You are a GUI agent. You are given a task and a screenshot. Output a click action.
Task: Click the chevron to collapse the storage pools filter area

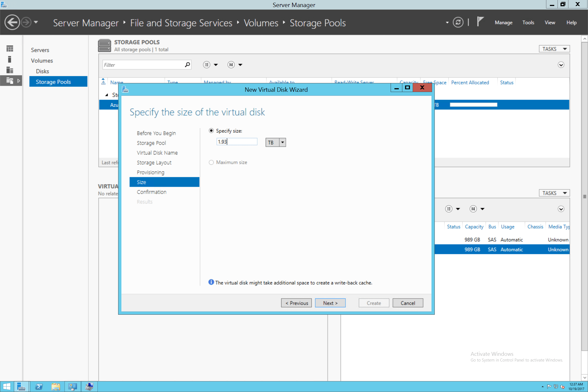click(x=561, y=65)
